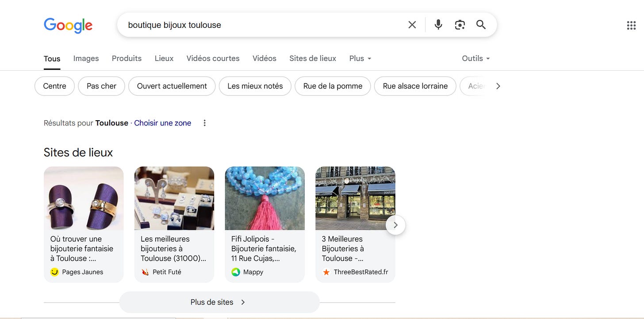Open the three-dot options next to Choisir une zone
The height and width of the screenshot is (319, 644).
[x=204, y=123]
